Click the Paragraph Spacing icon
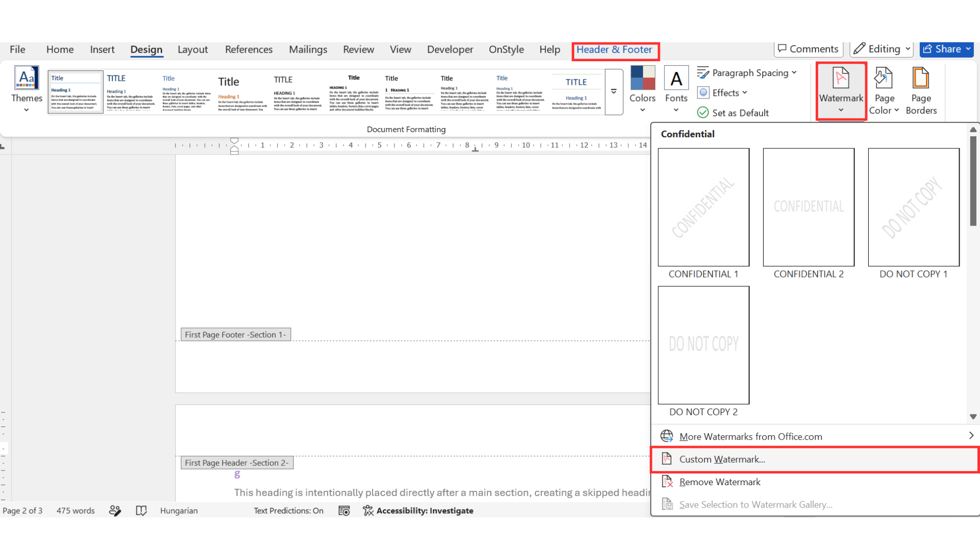This screenshot has width=980, height=551. coord(703,73)
